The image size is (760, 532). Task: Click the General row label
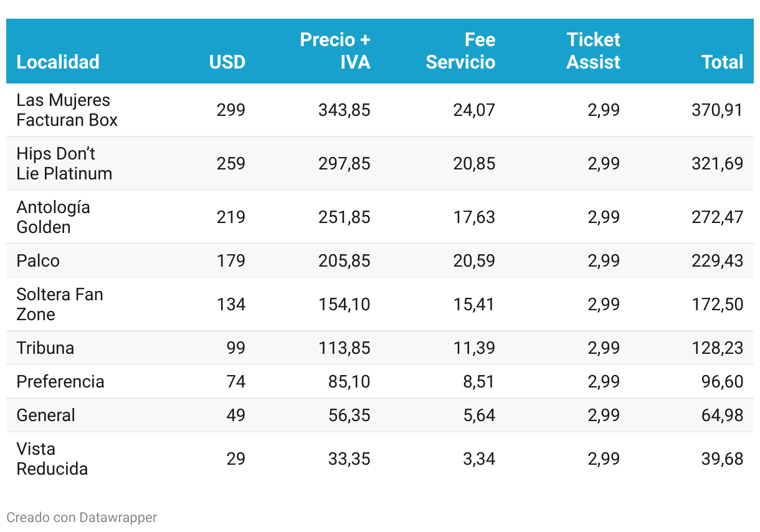point(45,415)
